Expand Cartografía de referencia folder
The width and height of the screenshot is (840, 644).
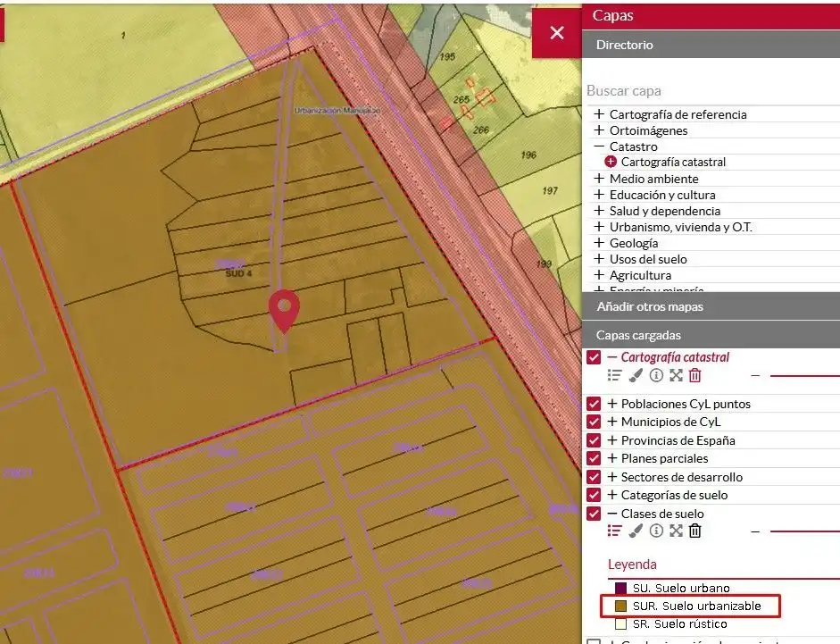pos(599,114)
